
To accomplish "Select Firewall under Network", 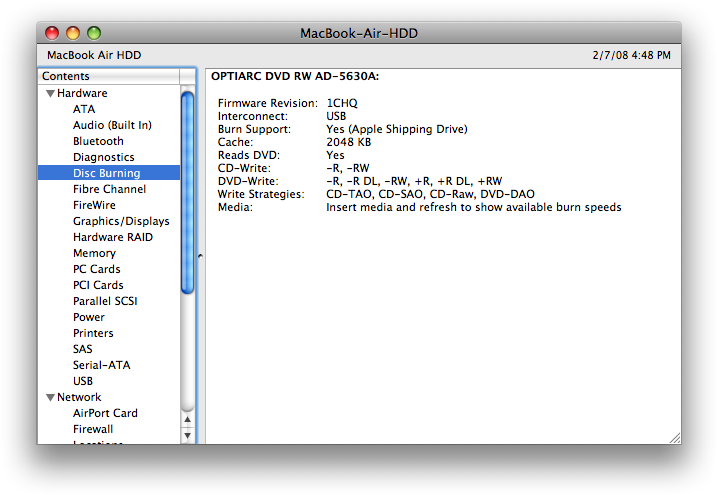I will [x=93, y=429].
